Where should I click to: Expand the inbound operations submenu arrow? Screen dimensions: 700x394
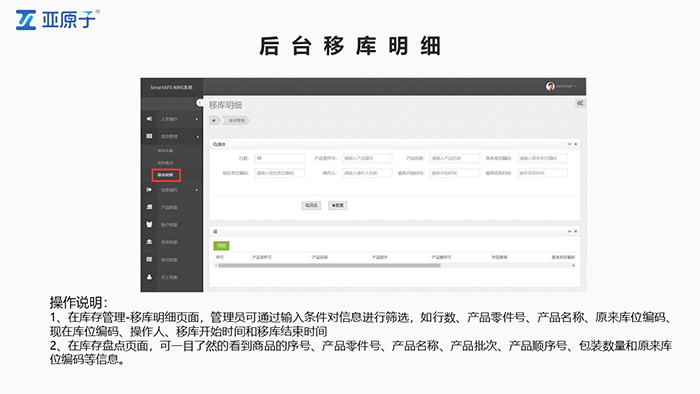click(x=196, y=119)
